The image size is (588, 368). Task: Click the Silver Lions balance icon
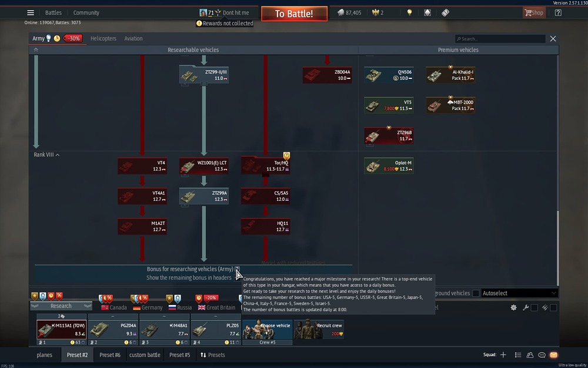pos(340,13)
